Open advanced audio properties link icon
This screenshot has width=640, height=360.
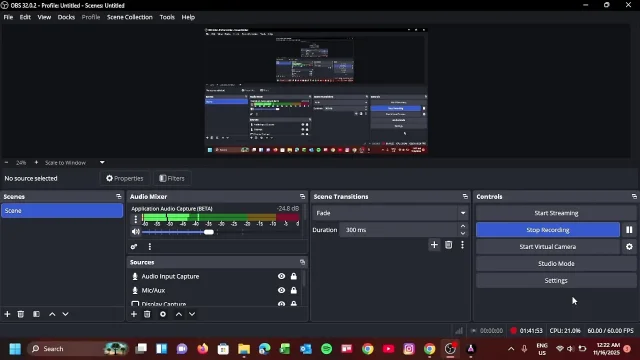pos(134,247)
